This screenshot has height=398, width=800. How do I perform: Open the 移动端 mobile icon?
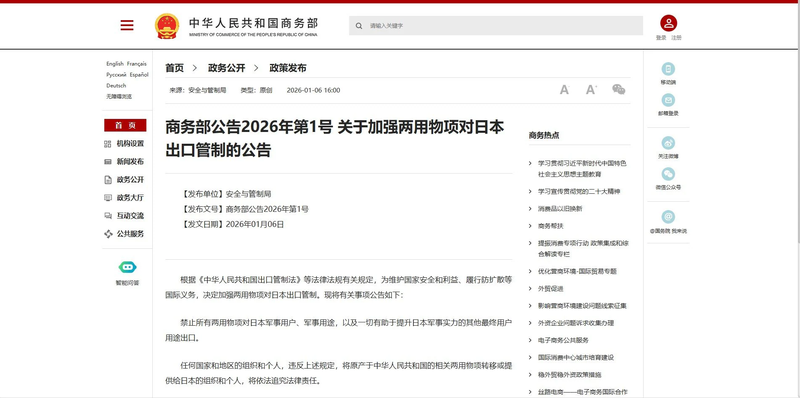pyautogui.click(x=668, y=69)
